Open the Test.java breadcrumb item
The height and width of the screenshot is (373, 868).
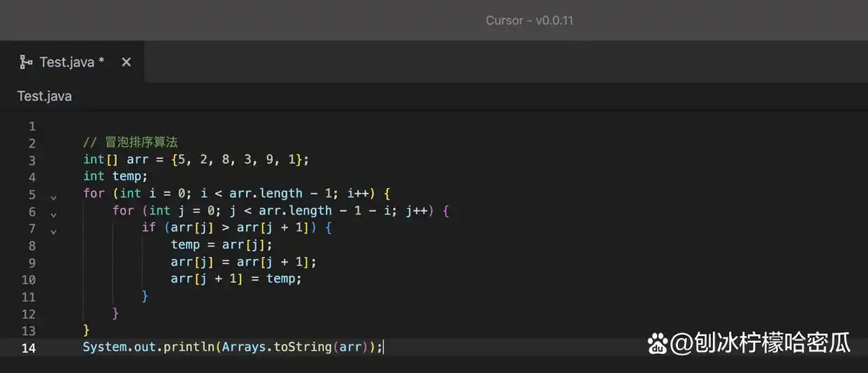44,96
